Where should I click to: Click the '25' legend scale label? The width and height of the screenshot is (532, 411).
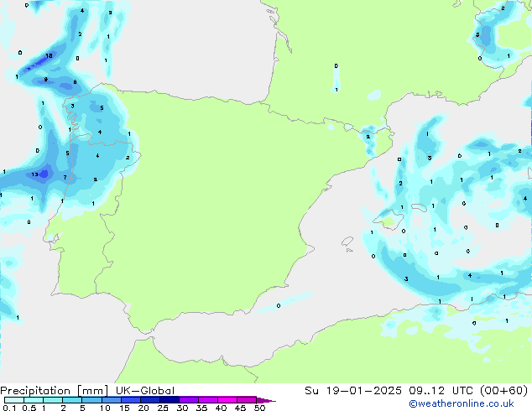click(163, 408)
